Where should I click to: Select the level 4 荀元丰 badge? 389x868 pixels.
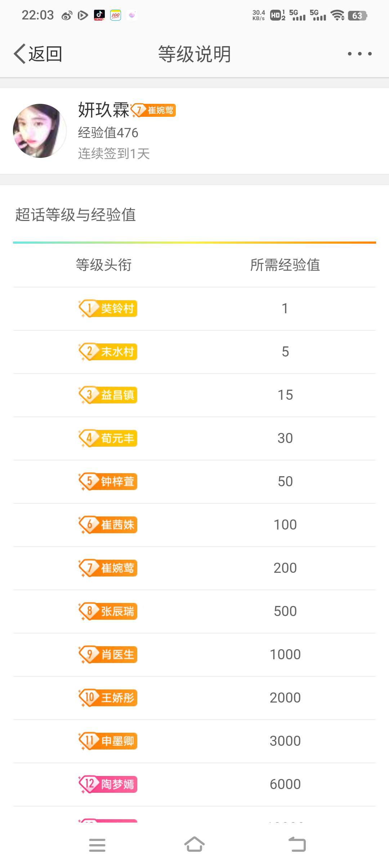click(x=108, y=438)
